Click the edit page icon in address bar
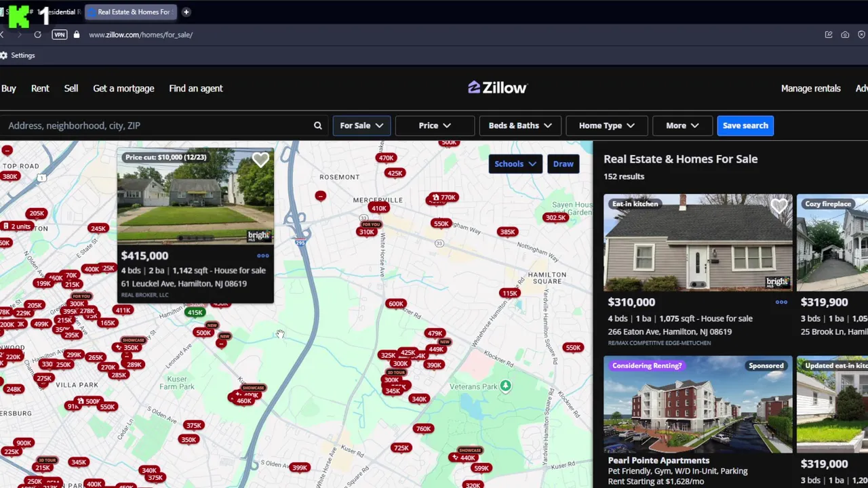The image size is (868, 488). click(x=829, y=35)
